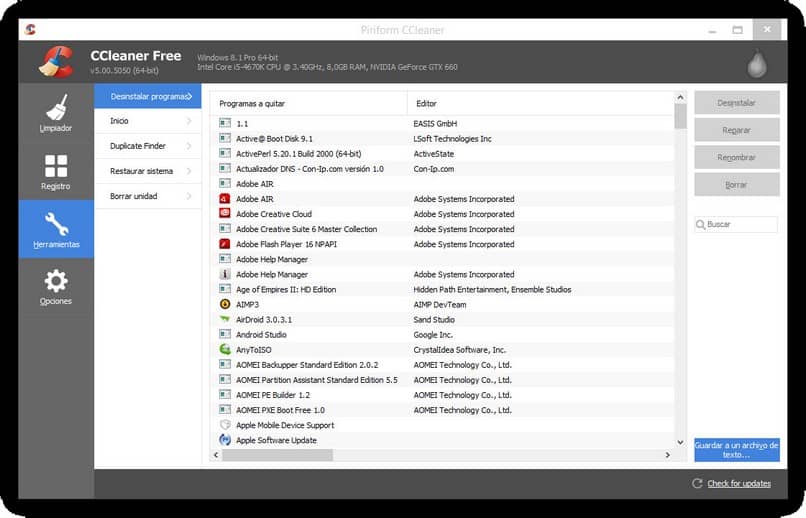Click Guardar a un archivo de texto button
The image size is (806, 518).
[x=737, y=449]
